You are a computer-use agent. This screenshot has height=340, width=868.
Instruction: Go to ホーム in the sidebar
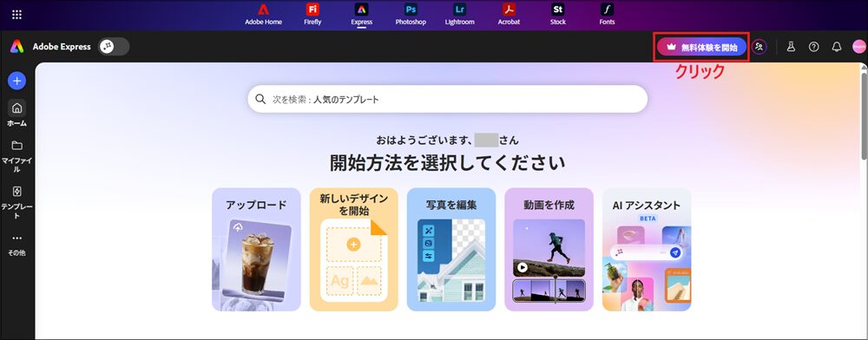[16, 114]
